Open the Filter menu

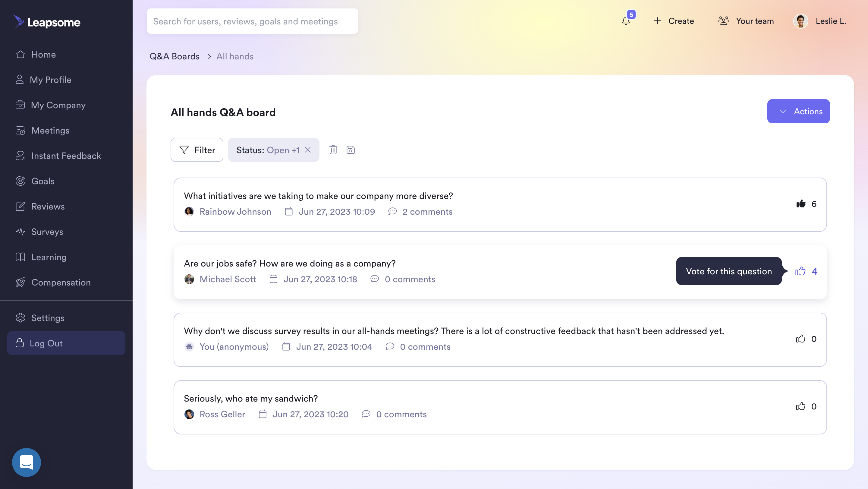coord(197,150)
